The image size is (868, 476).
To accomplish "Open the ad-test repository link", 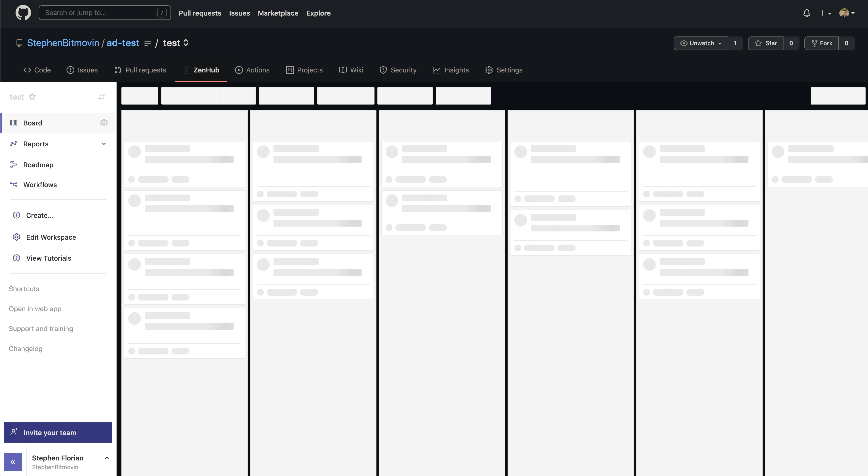I will 123,43.
